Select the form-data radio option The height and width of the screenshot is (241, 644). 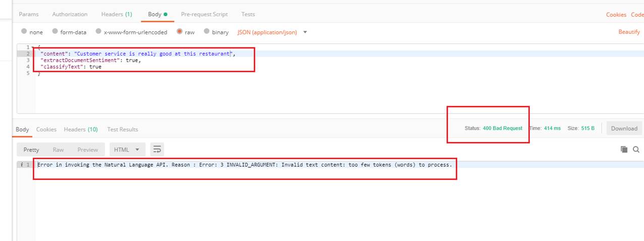(55, 31)
